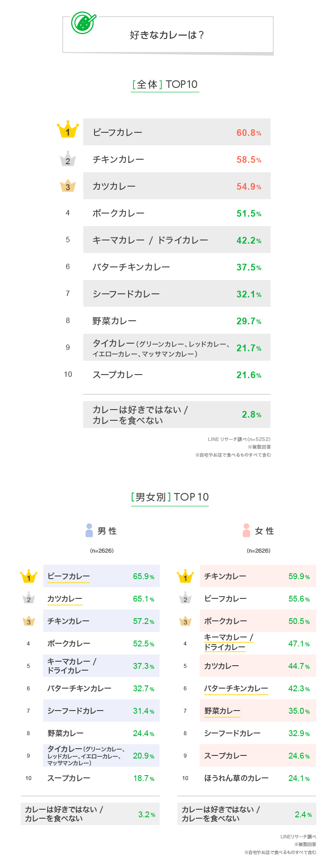
Task: Click バターチキンカレー in the overall ranking
Action: click(x=131, y=267)
